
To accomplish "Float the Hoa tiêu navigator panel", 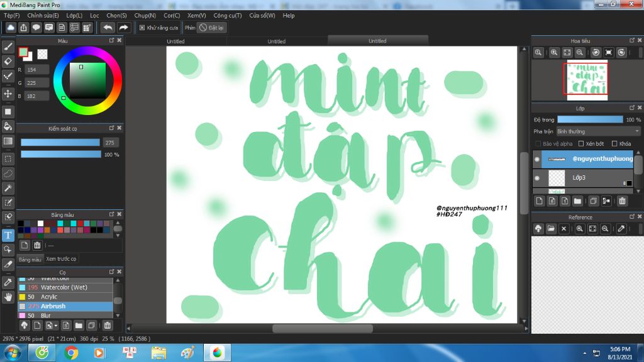I will 631,40.
